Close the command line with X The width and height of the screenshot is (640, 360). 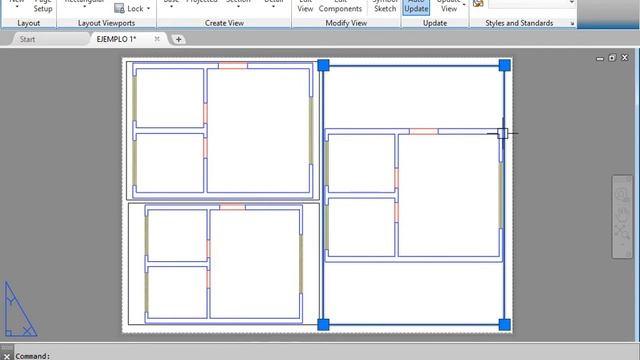[x=7, y=356]
